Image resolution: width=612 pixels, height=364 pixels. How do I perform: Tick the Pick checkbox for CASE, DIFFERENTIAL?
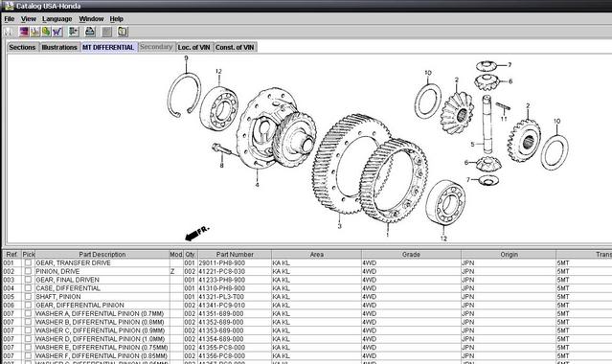28,288
